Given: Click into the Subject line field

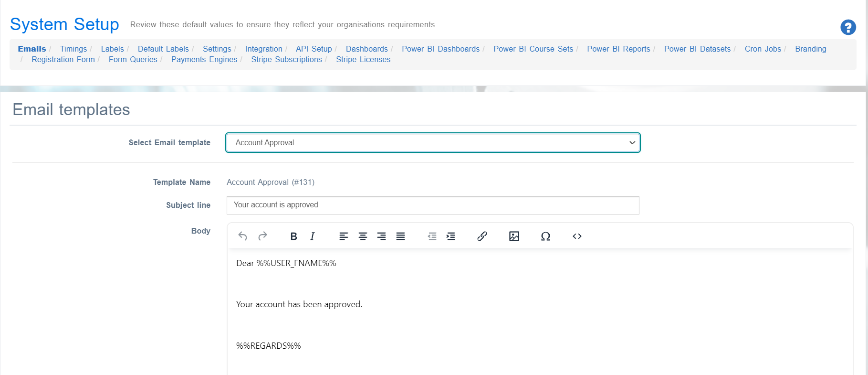Looking at the screenshot, I should (x=433, y=205).
